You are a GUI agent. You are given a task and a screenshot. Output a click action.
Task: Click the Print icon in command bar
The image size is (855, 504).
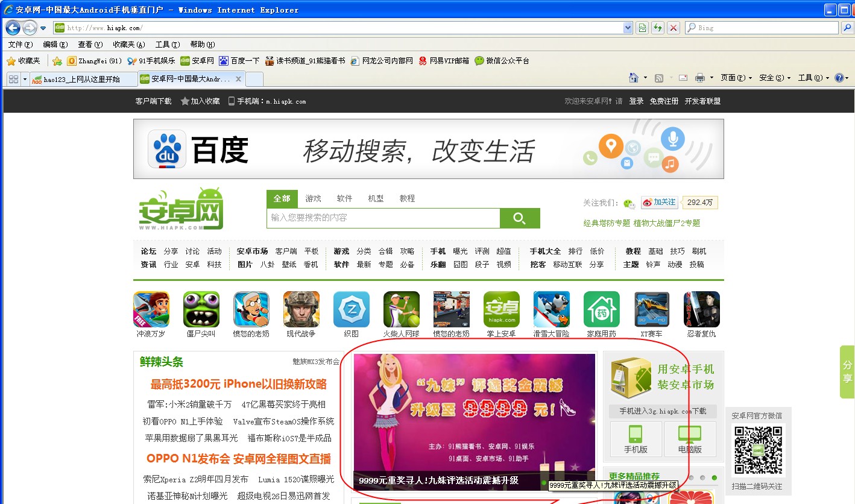(x=700, y=78)
